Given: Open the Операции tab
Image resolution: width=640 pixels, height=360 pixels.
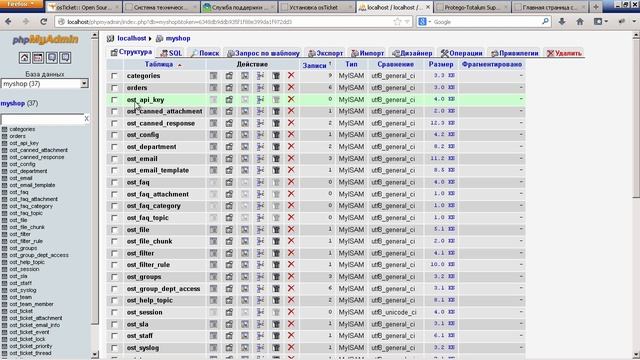Looking at the screenshot, I should point(462,53).
